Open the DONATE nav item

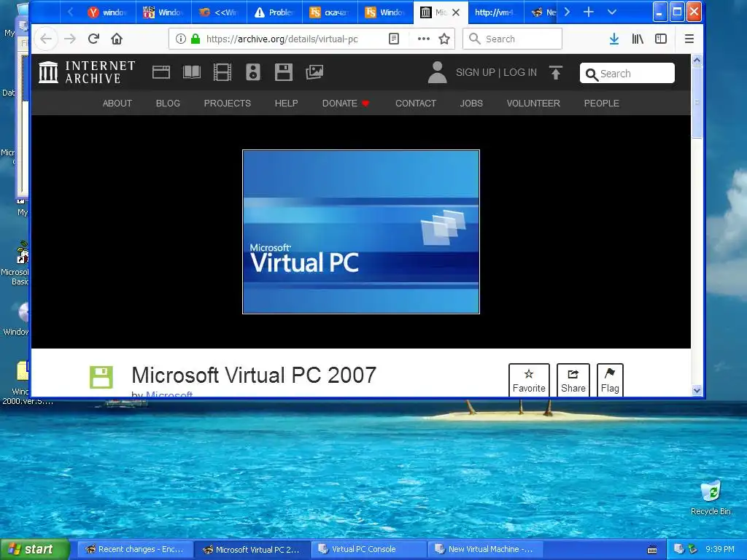[345, 104]
